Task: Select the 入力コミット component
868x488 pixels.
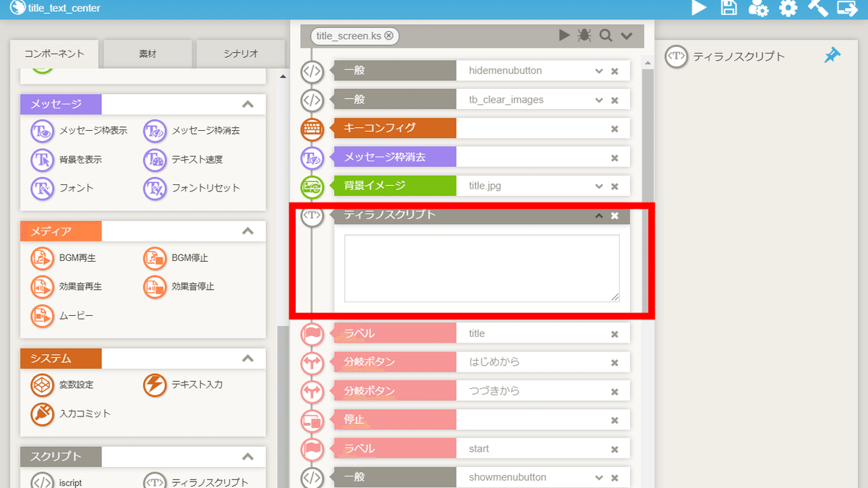Action: tap(71, 414)
